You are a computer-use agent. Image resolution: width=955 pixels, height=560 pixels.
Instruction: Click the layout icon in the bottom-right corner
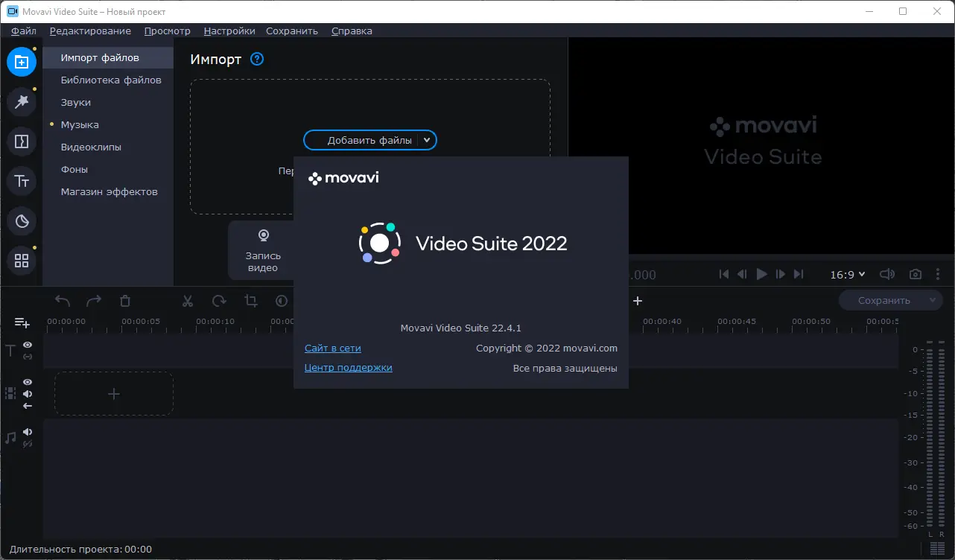(x=937, y=550)
